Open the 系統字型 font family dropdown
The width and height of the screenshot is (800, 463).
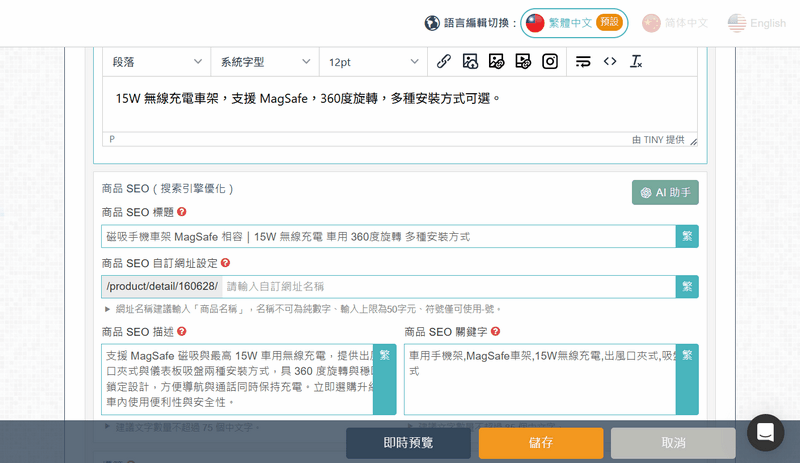265,62
